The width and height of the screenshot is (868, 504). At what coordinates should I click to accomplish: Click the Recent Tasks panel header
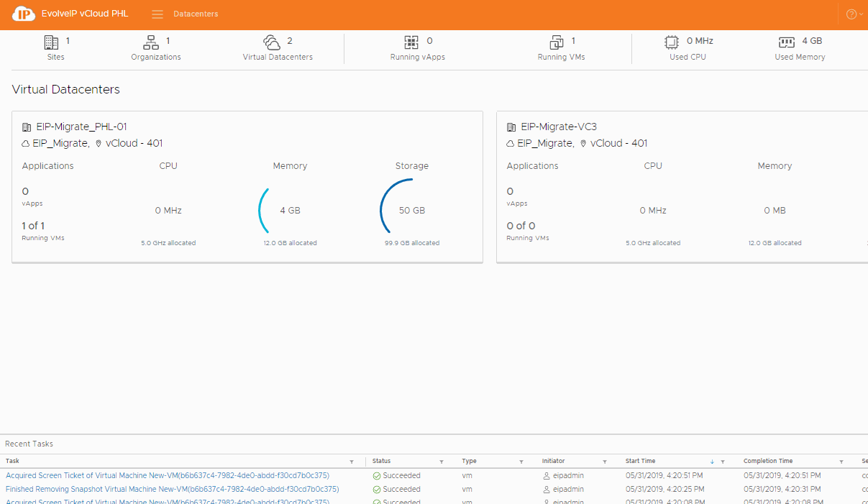(29, 444)
